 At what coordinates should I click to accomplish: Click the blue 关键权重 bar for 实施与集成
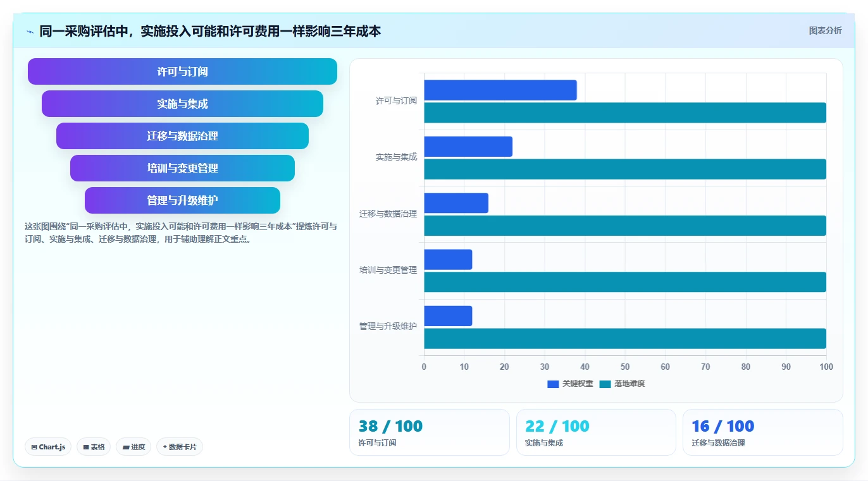pyautogui.click(x=468, y=147)
